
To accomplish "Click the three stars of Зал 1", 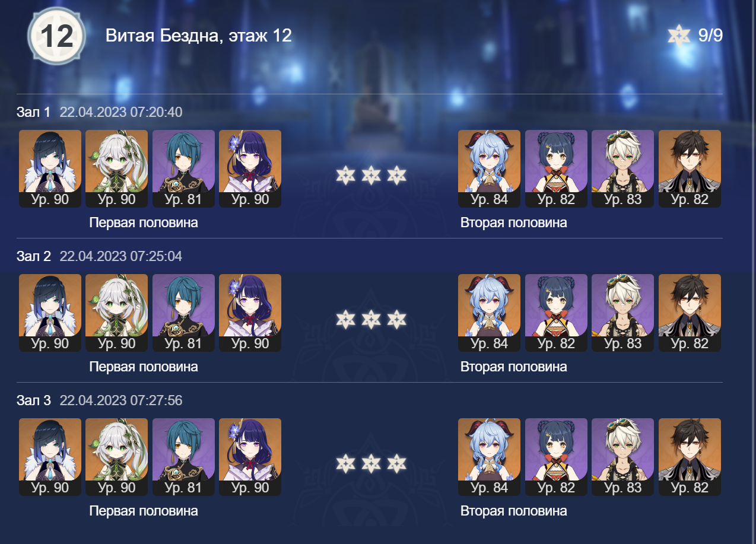I will [x=370, y=175].
